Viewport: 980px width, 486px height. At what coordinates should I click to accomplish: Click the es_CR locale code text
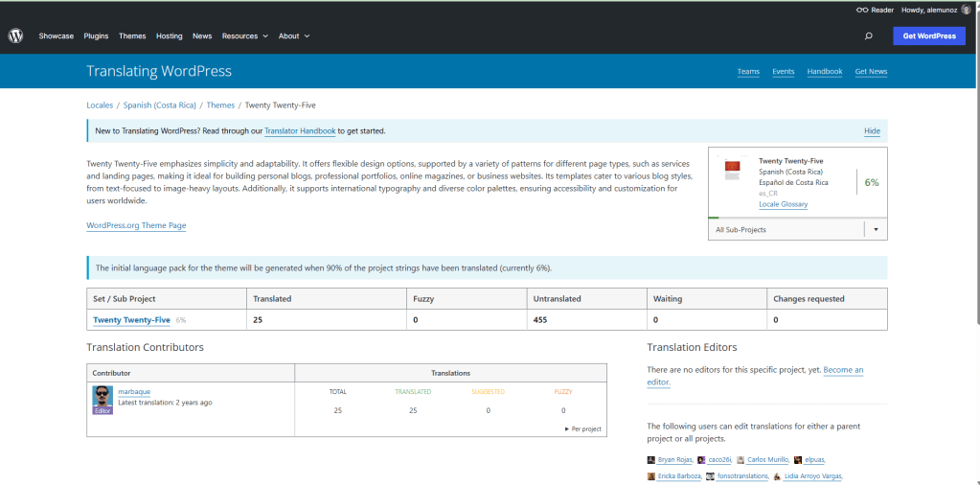768,194
